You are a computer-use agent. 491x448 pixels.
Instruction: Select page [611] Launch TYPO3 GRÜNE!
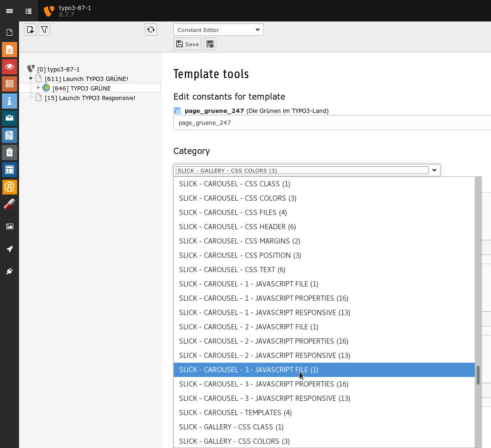tap(86, 79)
